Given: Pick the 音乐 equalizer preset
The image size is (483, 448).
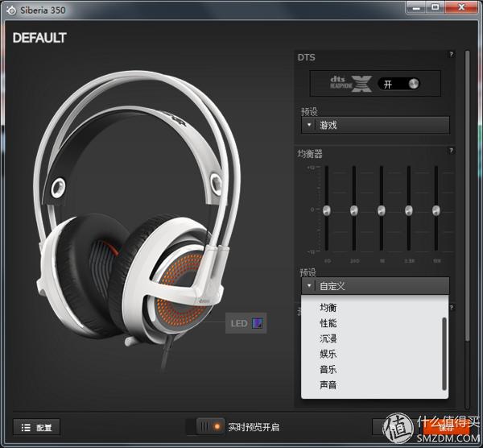Looking at the screenshot, I should click(328, 369).
